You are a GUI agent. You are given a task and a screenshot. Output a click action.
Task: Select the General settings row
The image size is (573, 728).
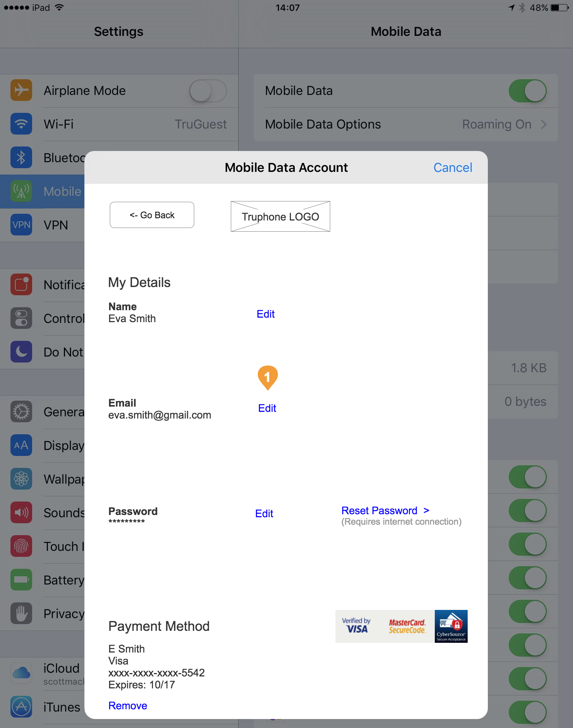coord(42,412)
